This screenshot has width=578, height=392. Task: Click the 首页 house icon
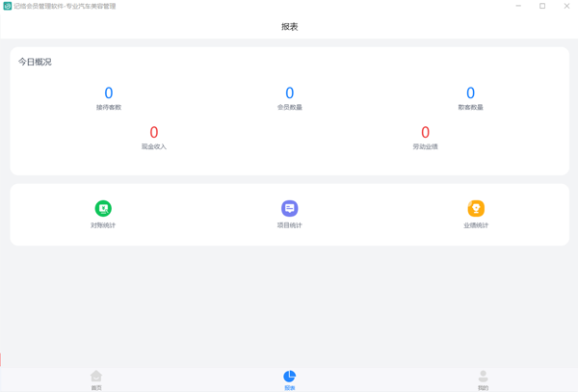96,376
